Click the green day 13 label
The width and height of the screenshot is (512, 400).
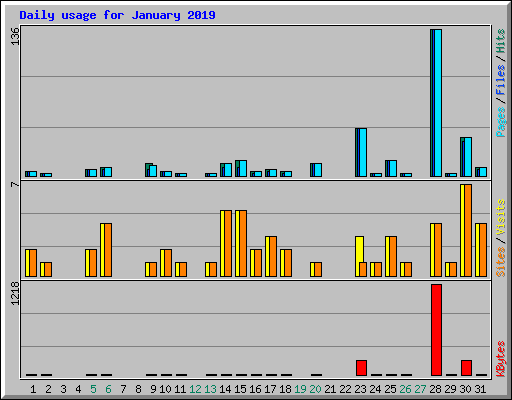click(x=210, y=389)
